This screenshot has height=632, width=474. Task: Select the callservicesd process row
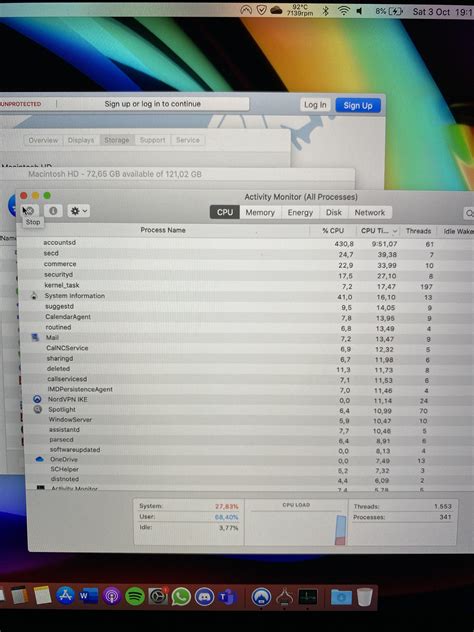point(246,379)
